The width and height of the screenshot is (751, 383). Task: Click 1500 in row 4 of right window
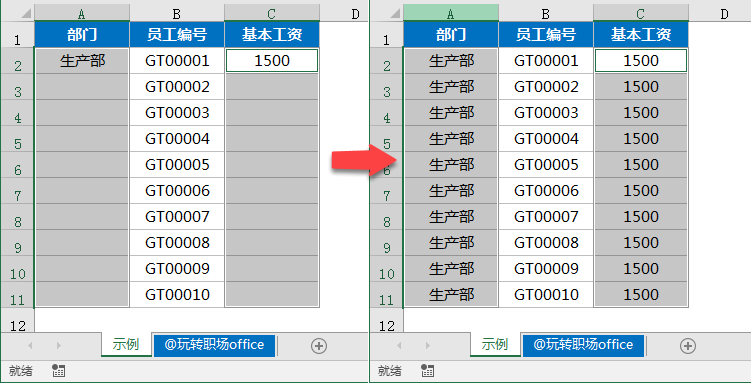[x=640, y=113]
